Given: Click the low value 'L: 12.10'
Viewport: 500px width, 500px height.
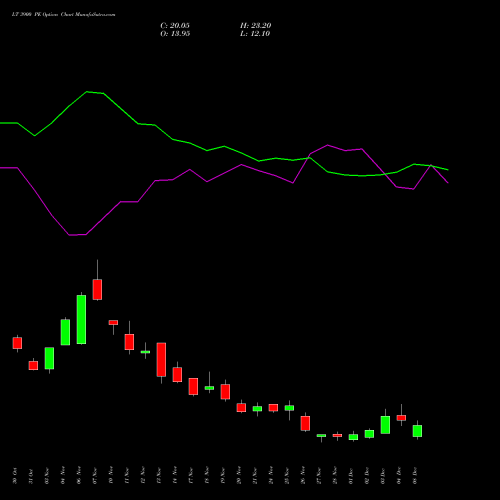Looking at the screenshot, I should tap(255, 34).
